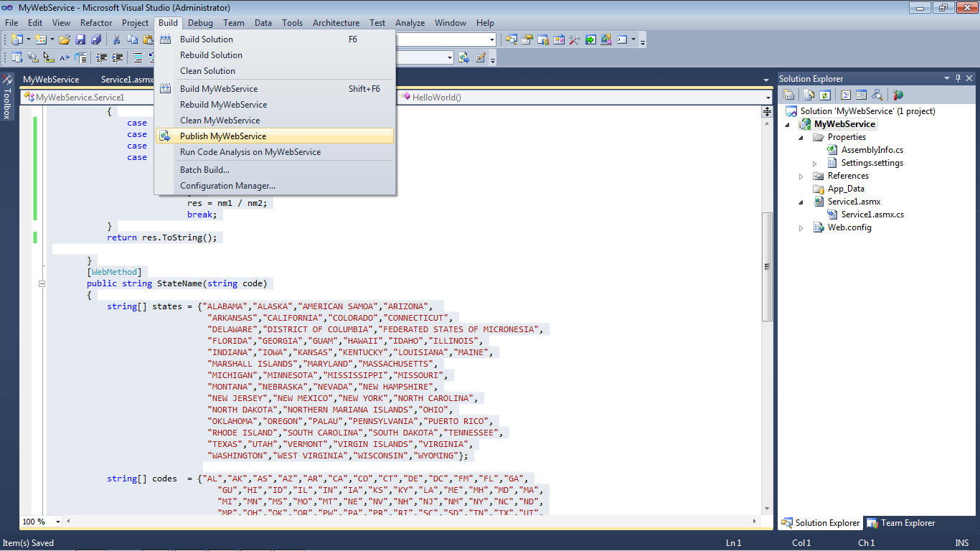Select Build Solution menu entry
Viewport: 980px width, 551px height.
tap(275, 39)
